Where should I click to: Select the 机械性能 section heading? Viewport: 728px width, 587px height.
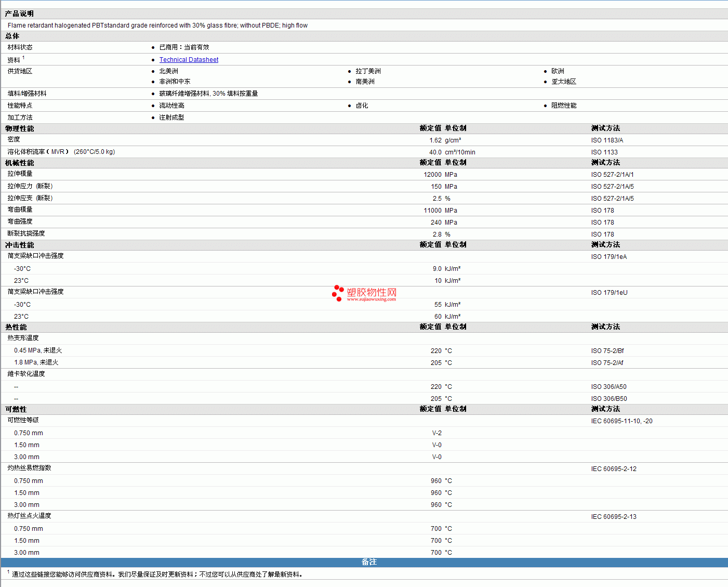[x=19, y=163]
